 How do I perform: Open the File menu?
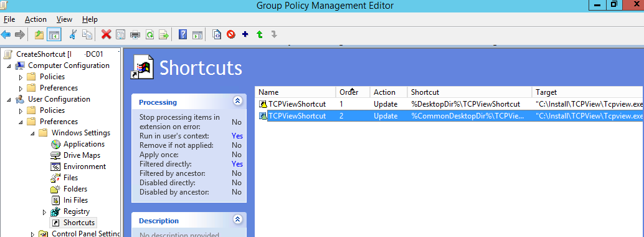(x=9, y=19)
